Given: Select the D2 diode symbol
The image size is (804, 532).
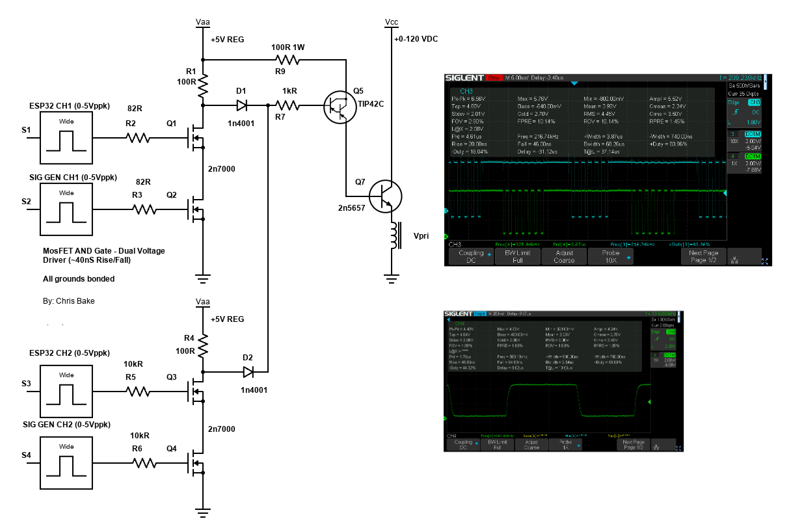Looking at the screenshot, I should pos(248,372).
